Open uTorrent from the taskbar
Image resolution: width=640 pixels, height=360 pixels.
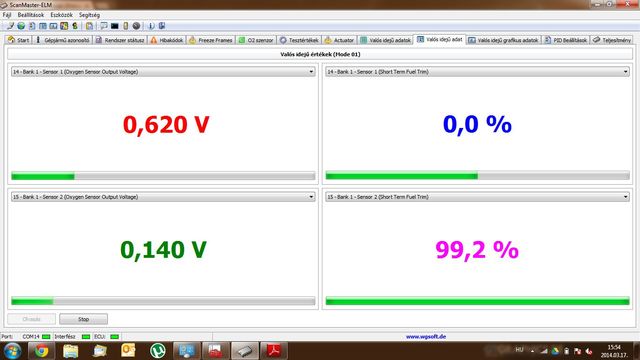click(158, 351)
